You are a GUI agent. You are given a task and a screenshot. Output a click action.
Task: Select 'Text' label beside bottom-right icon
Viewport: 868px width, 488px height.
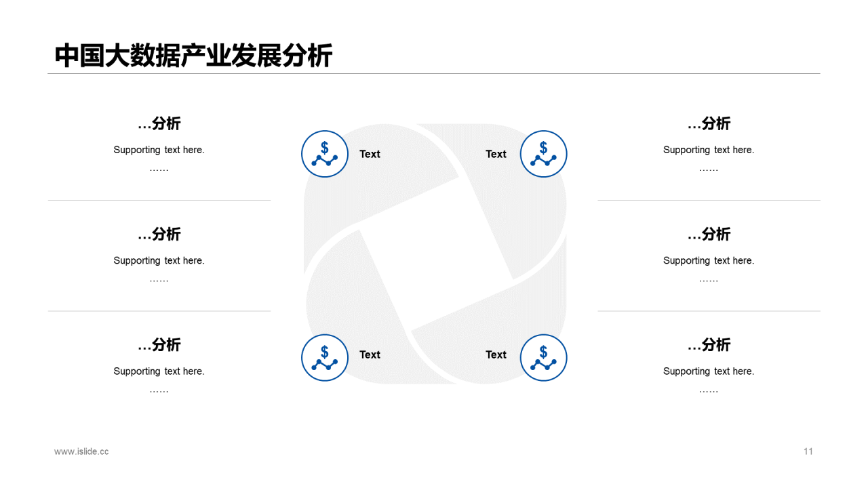(x=496, y=354)
